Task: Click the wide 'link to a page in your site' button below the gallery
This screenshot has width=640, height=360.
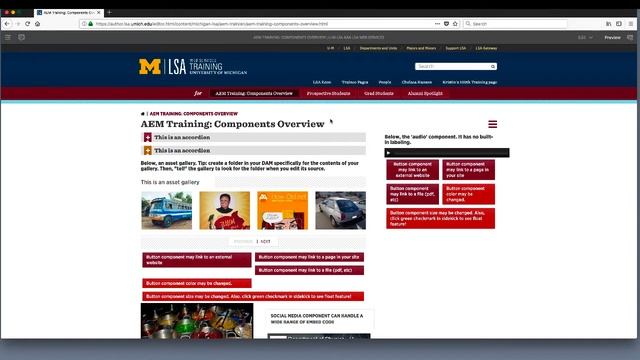Action: (309, 257)
